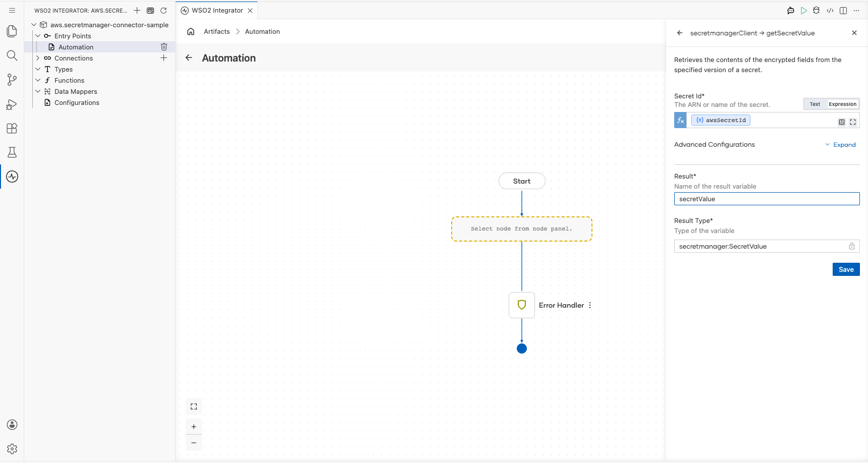
Task: Click the Automation breadcrumb
Action: pyautogui.click(x=262, y=31)
